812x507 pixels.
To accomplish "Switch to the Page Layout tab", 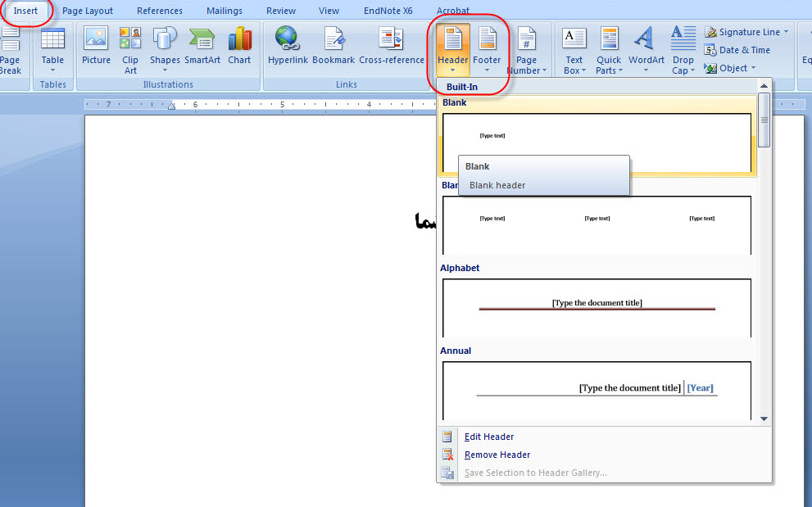I will (x=88, y=11).
